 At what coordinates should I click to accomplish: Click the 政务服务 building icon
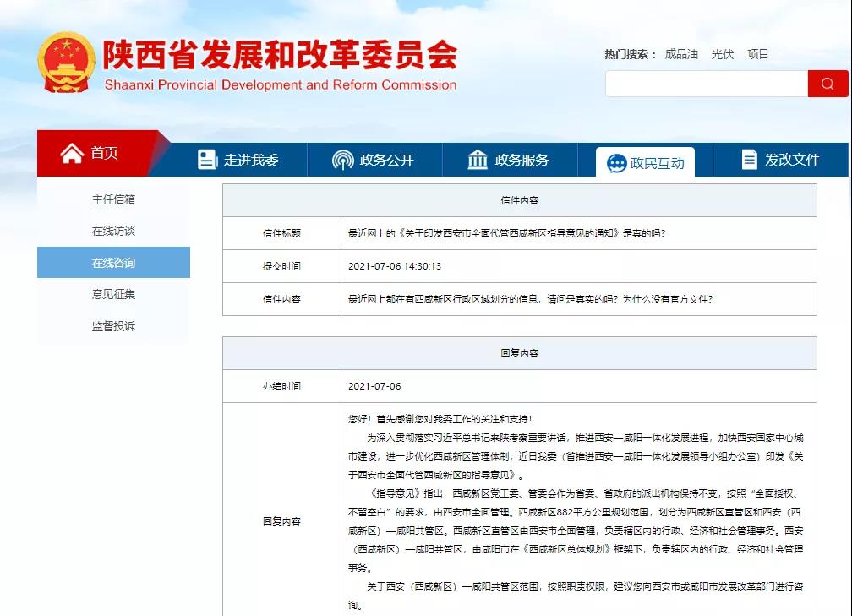coord(478,160)
